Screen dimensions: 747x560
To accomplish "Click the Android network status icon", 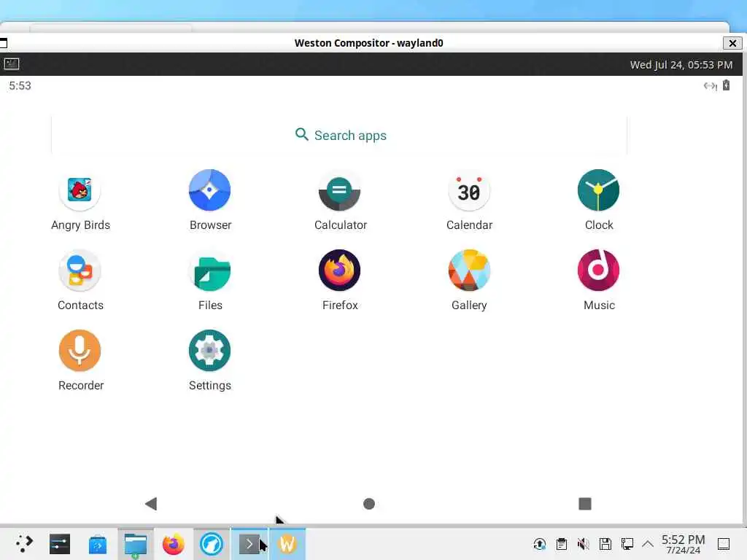I will (710, 86).
